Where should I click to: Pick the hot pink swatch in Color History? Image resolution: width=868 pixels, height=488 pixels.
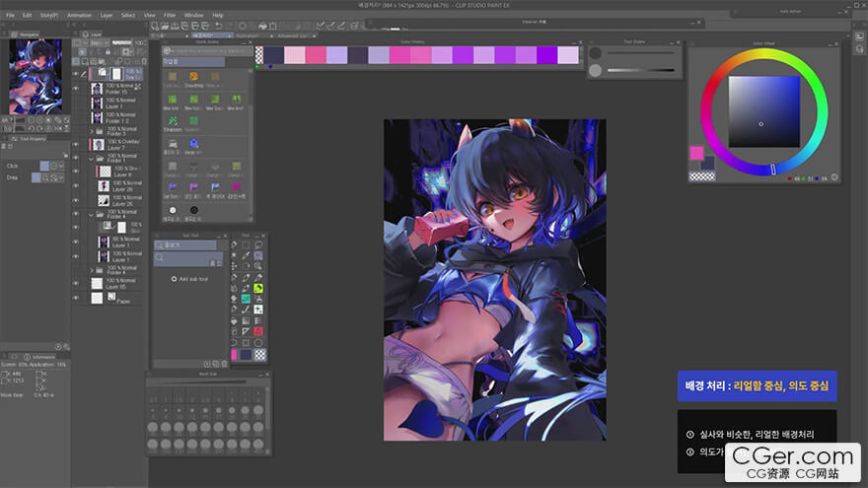point(399,55)
